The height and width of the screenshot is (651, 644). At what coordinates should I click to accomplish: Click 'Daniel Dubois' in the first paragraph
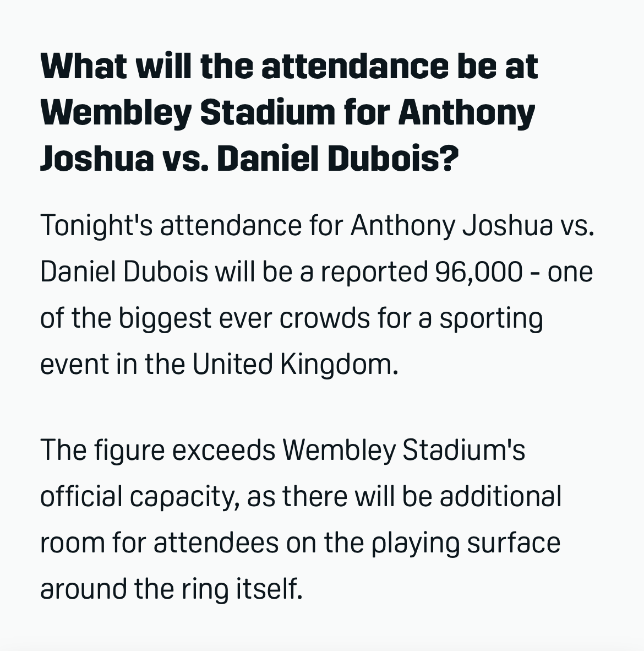pos(124,272)
